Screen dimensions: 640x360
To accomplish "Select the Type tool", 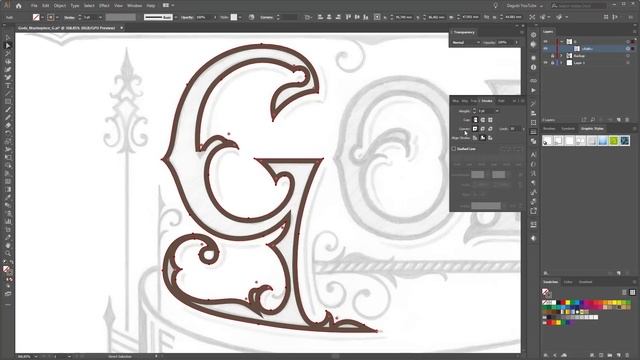I will (8, 85).
